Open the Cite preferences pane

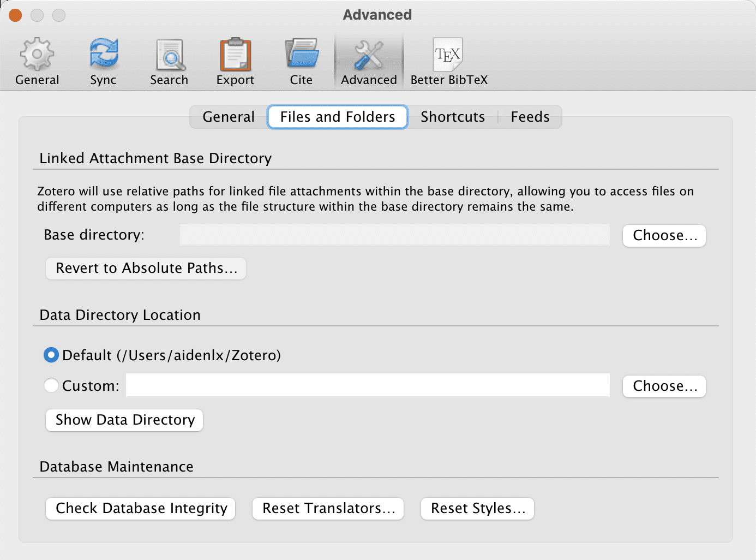click(301, 62)
